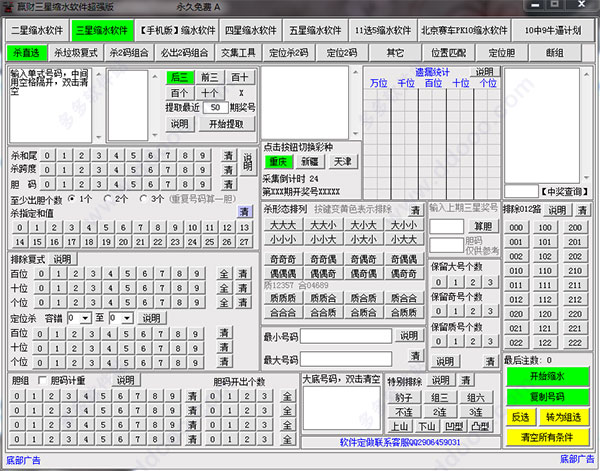Exclude 凸型 in 特别排除

pyautogui.click(x=480, y=426)
